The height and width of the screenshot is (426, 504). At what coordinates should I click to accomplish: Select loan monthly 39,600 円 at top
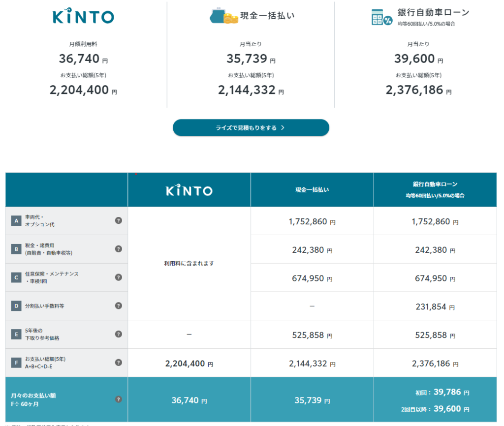[418, 59]
